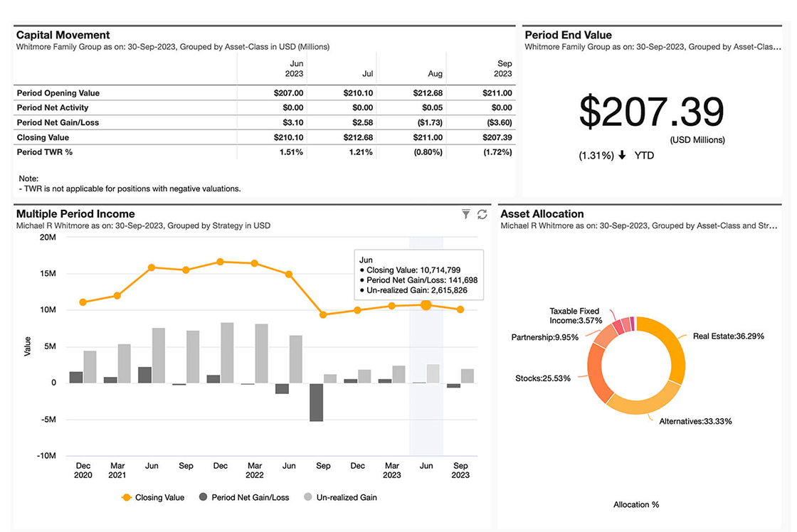Screen dimensions: 797x532
Task: Toggle the Un-realized Gain legend series
Action: 340,497
